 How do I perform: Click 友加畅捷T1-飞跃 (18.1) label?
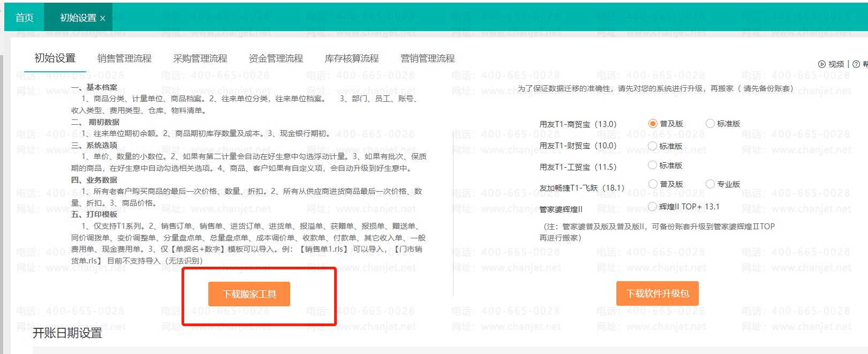582,188
